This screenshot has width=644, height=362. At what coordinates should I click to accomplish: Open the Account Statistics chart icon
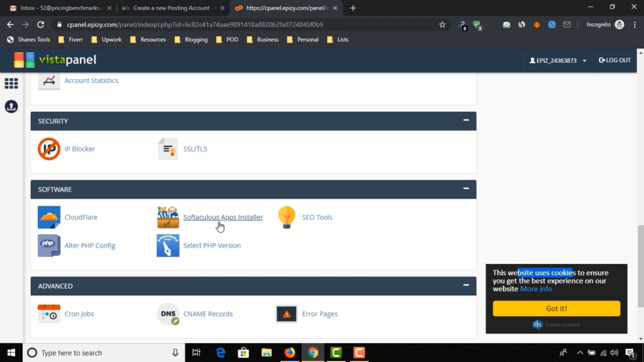point(49,80)
